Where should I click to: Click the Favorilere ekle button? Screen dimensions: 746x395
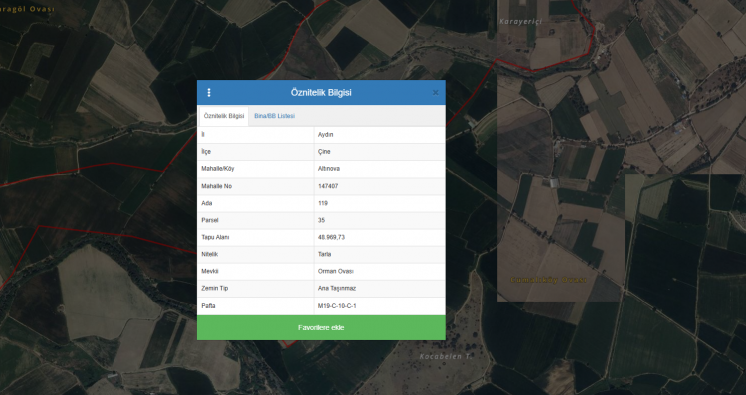click(321, 327)
